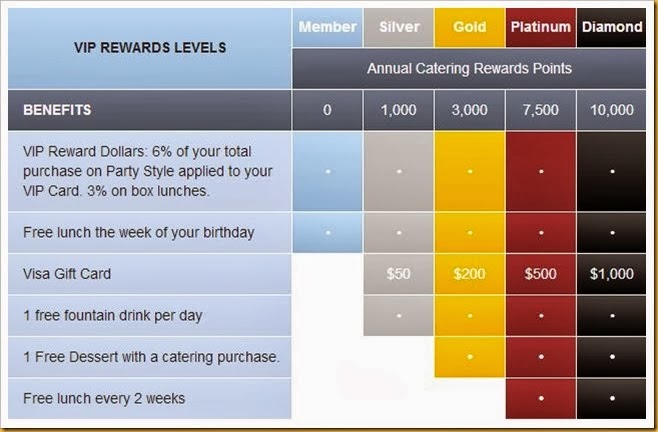Select the BENEFITS header cell
This screenshot has height=432, width=658.
(x=149, y=110)
